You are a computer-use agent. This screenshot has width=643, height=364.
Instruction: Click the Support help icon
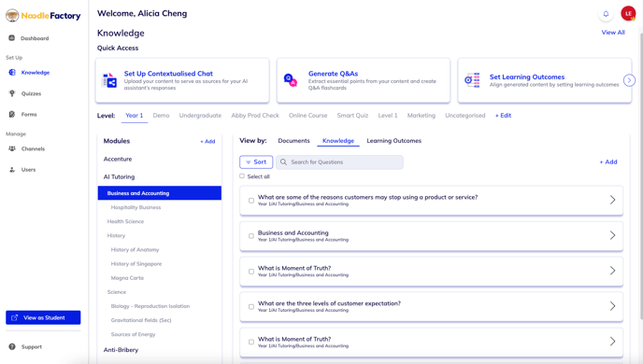(12, 347)
